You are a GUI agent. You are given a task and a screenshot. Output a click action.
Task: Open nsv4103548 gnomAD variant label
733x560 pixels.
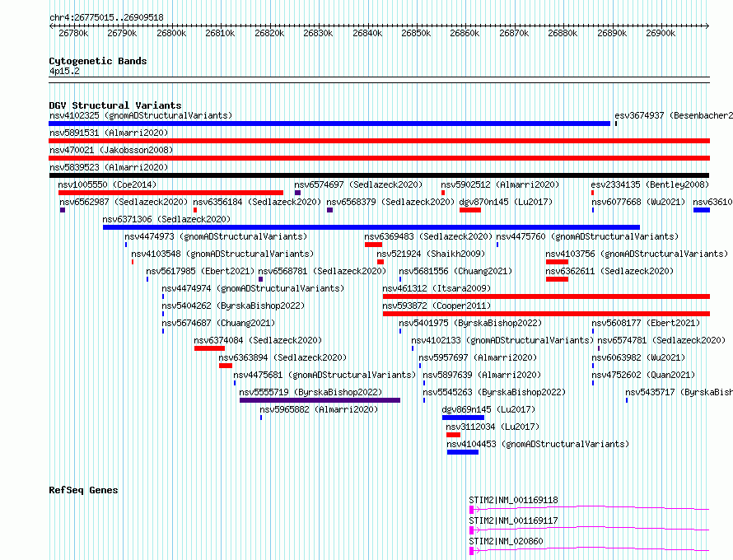pyautogui.click(x=222, y=254)
